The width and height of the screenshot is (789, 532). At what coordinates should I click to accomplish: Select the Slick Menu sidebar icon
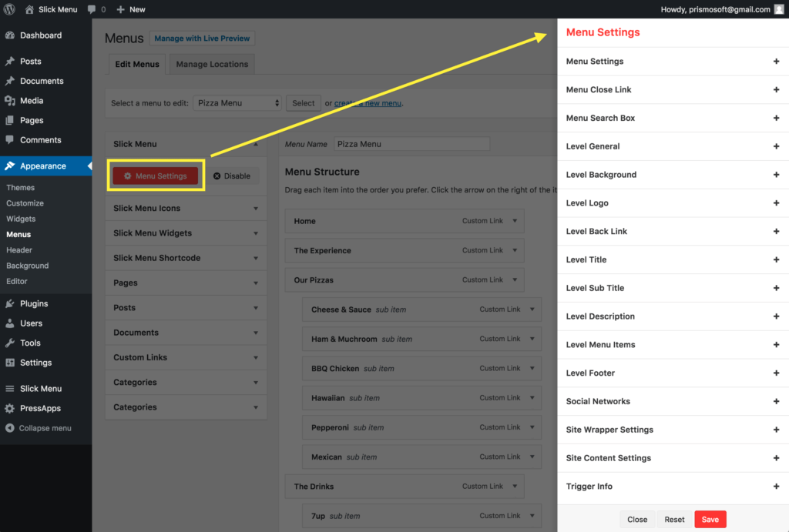tap(10, 389)
